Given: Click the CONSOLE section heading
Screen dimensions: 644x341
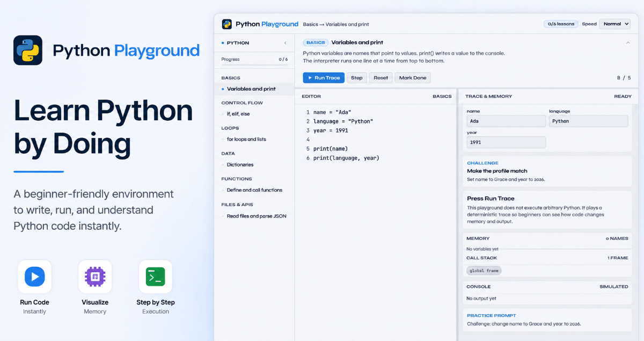Looking at the screenshot, I should point(479,287).
